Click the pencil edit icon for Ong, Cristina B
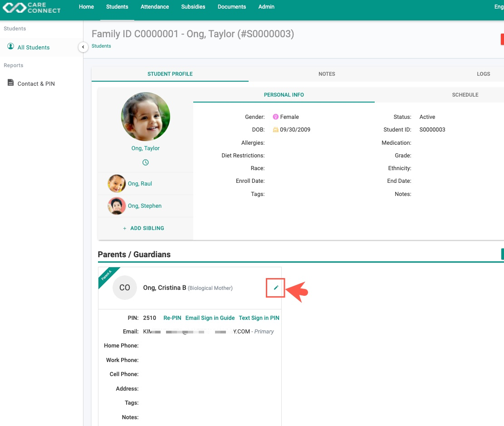 (x=275, y=288)
